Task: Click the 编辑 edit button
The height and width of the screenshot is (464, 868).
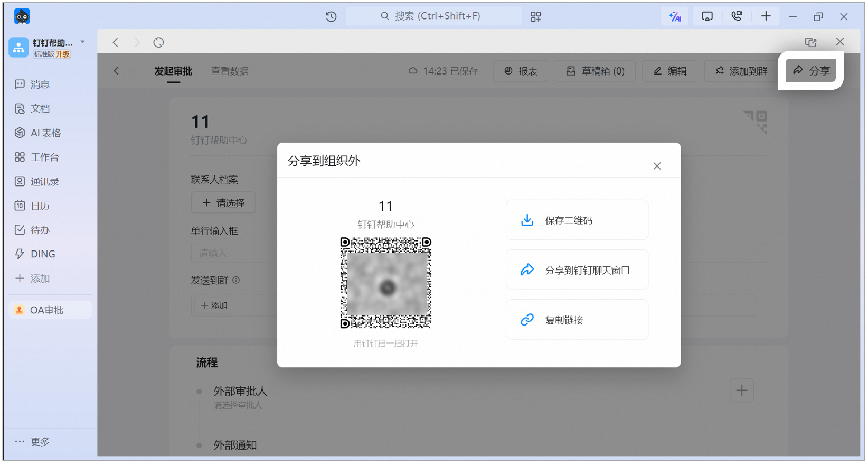Action: coord(670,71)
